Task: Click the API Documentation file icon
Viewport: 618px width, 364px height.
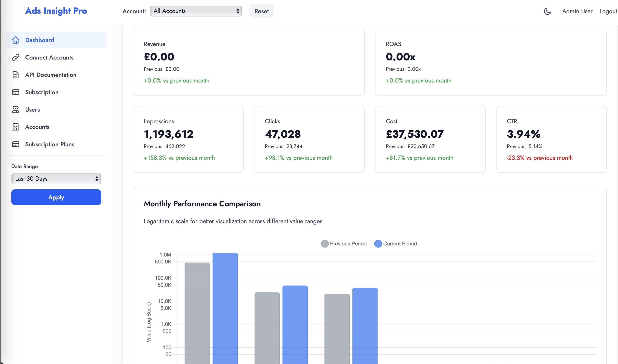Action: tap(16, 75)
